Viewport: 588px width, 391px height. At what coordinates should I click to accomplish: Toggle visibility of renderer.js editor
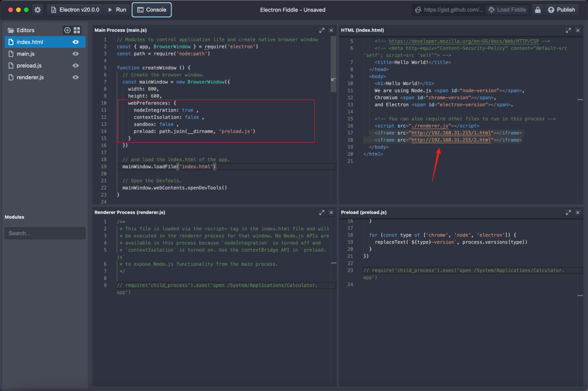[76, 77]
